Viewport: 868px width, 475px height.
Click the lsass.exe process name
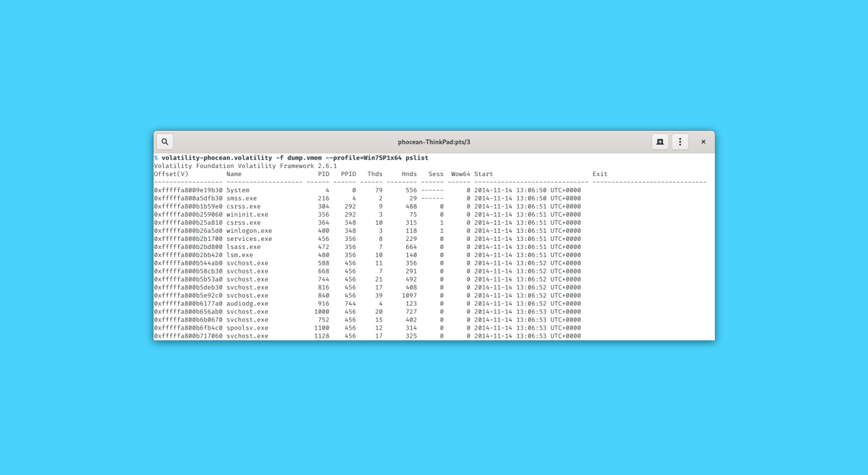point(244,247)
